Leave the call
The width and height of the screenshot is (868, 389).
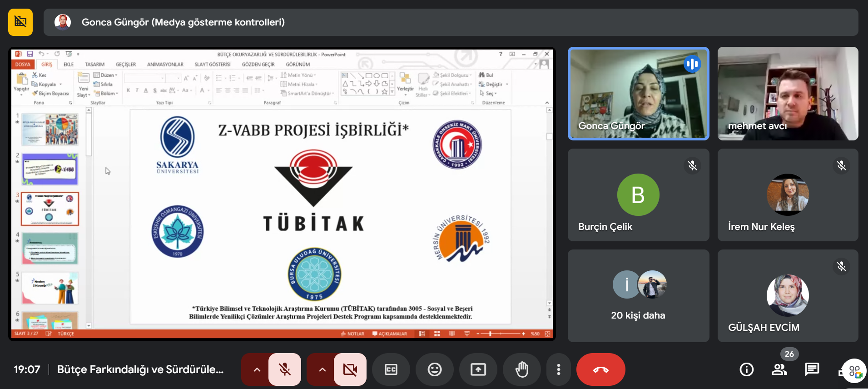(x=600, y=369)
